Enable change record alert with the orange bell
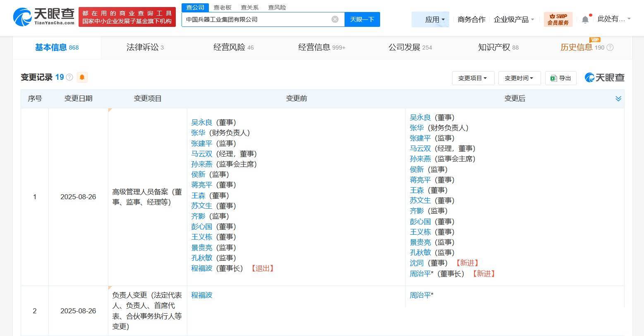The height and width of the screenshot is (336, 644). point(82,77)
